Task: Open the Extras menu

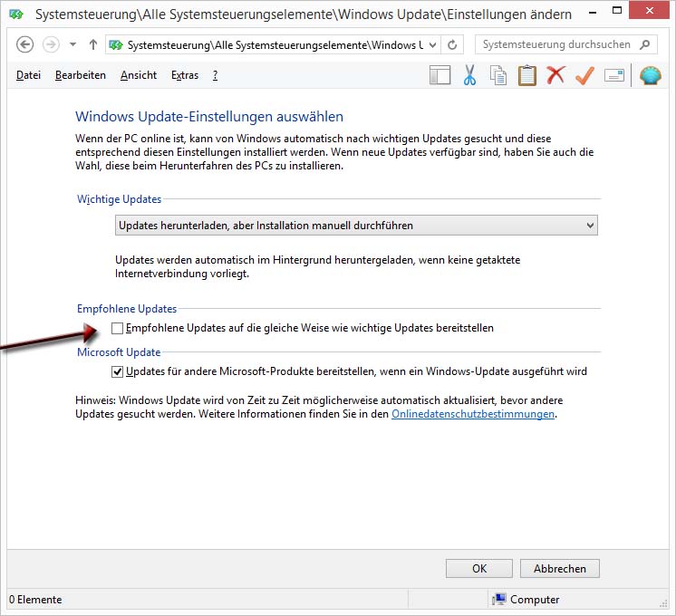Action: coord(185,75)
